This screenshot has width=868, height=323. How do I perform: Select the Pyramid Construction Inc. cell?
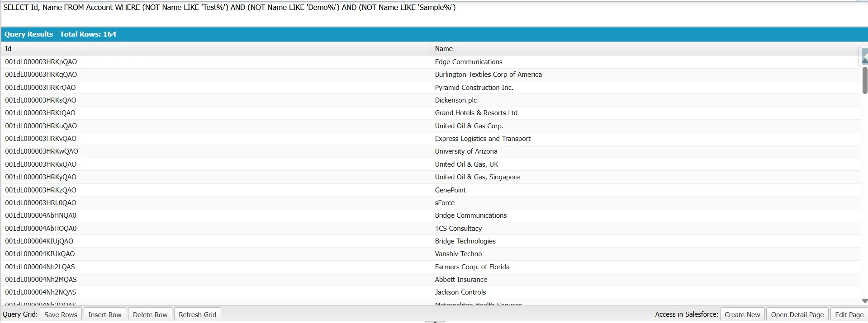645,88
